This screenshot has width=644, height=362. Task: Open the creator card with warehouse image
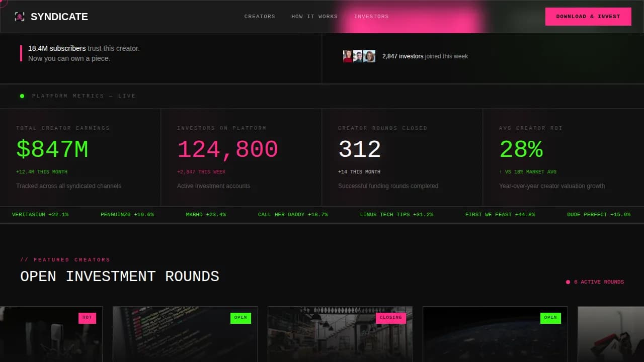340,334
